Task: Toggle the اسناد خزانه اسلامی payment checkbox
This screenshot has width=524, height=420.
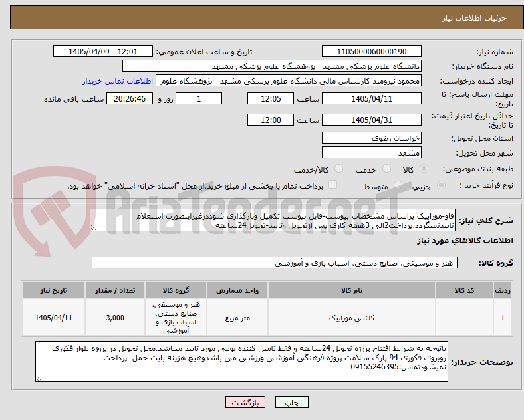Action: click(333, 185)
